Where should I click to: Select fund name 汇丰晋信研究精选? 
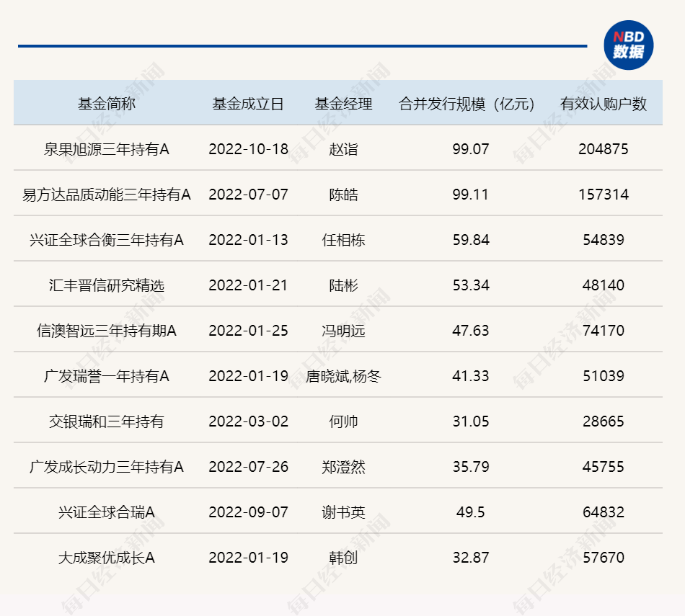pos(107,285)
